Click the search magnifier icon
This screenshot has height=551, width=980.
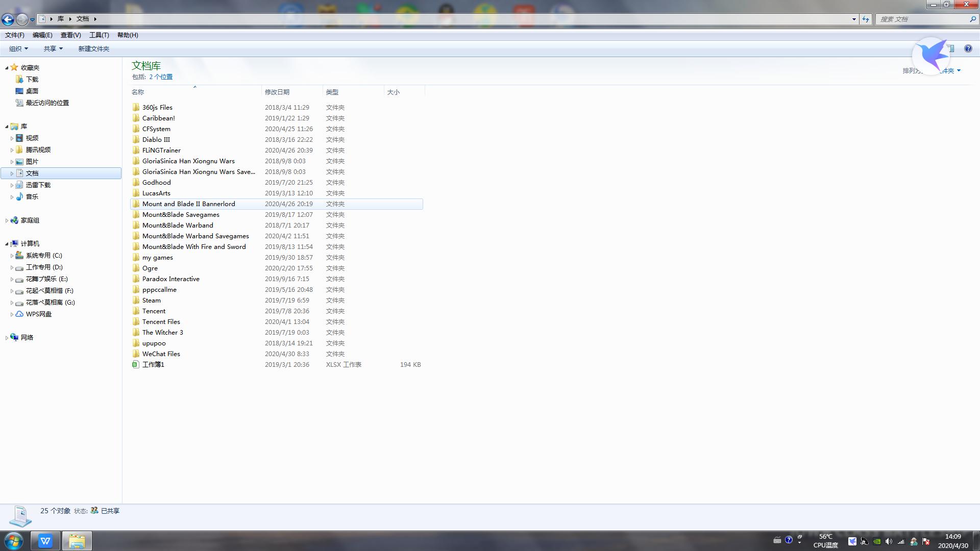[x=972, y=19]
